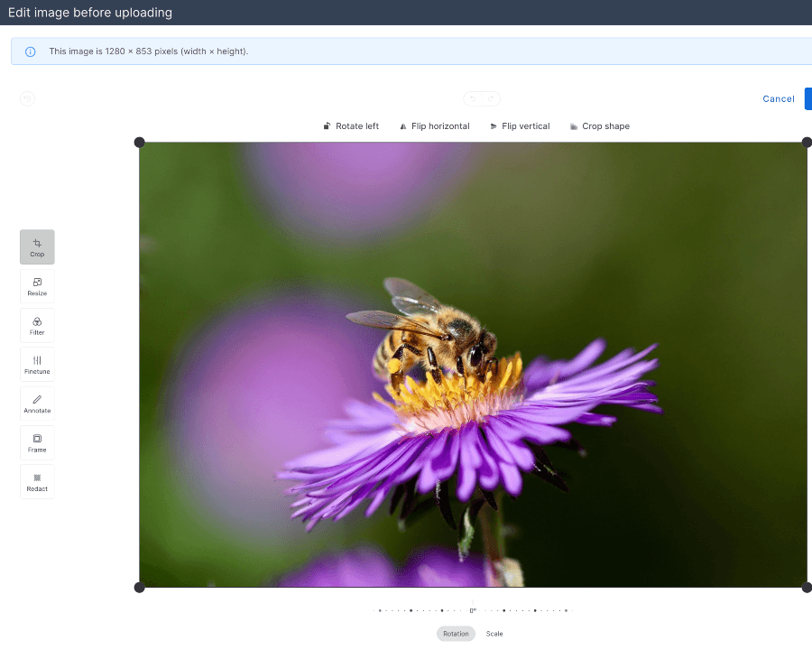Switch to the Rotation tab
Image resolution: width=812 pixels, height=650 pixels.
456,633
